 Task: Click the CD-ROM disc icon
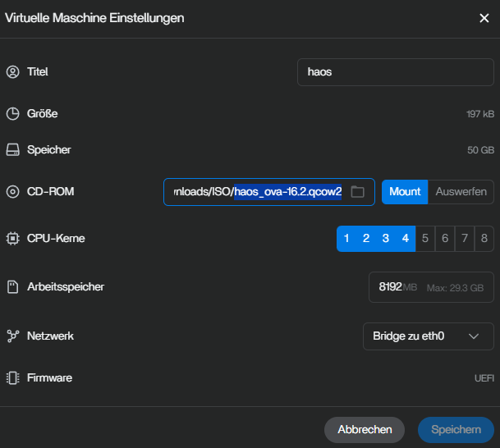click(x=12, y=192)
